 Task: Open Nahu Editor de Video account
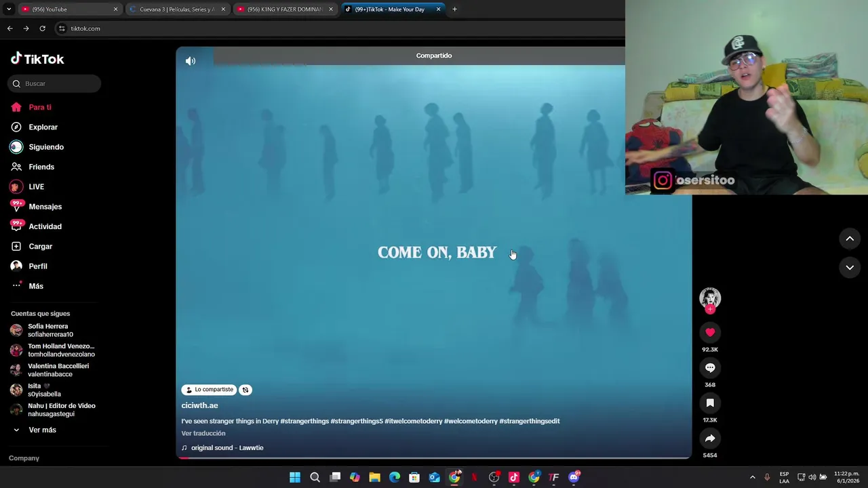click(x=53, y=409)
